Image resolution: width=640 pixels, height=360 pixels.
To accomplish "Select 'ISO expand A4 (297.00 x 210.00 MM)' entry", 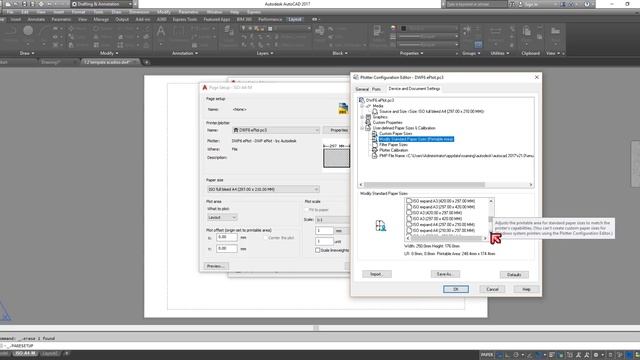I will click(x=443, y=224).
